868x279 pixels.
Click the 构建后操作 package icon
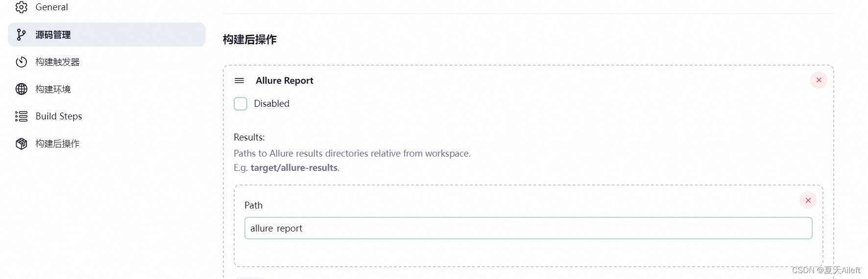(21, 143)
